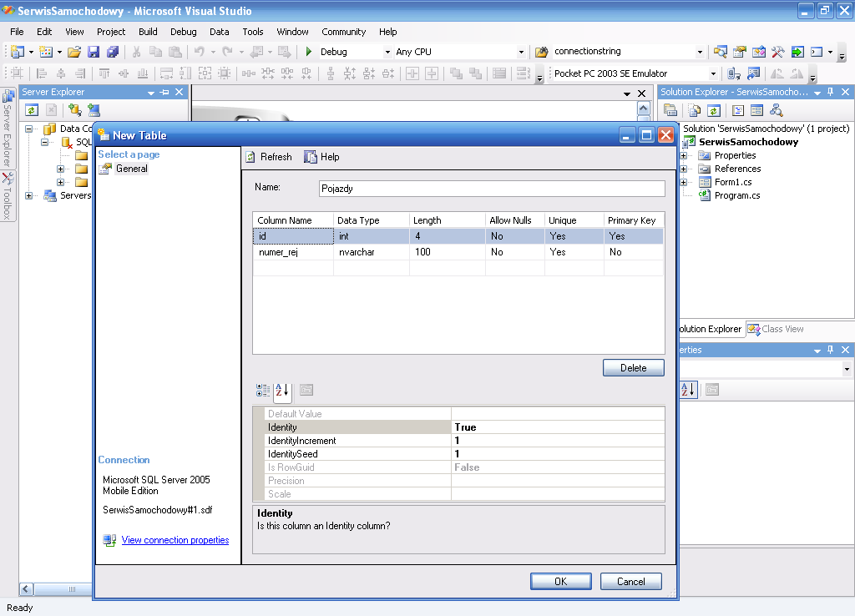Click the nvarchar data type cell
This screenshot has width=855, height=616.
click(372, 252)
